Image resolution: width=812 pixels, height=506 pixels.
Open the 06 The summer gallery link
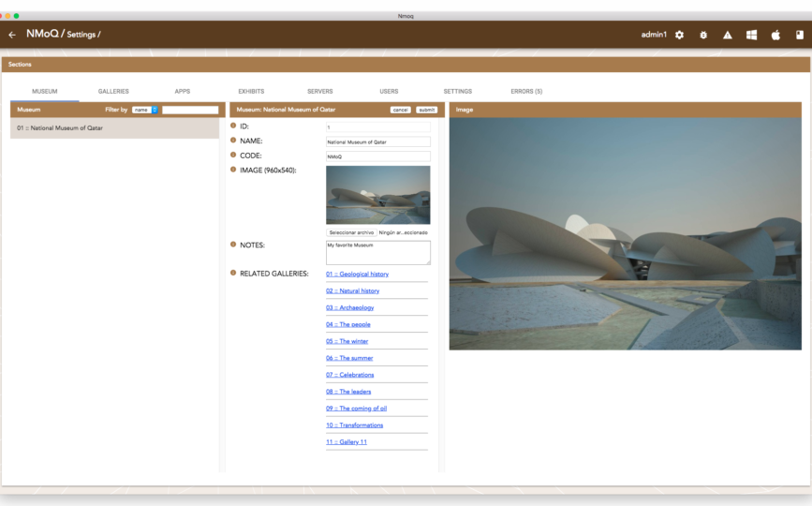tap(349, 358)
